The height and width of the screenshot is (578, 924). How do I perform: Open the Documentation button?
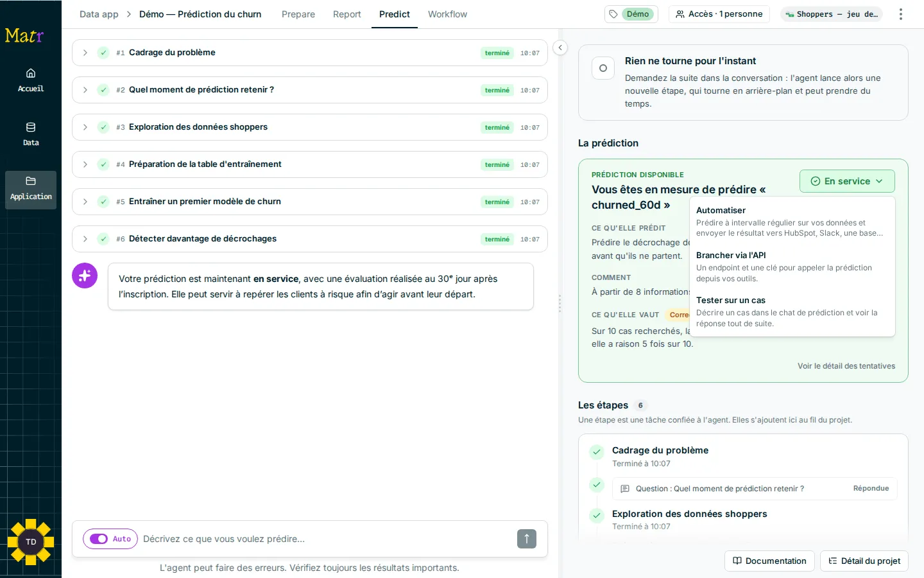coord(769,561)
